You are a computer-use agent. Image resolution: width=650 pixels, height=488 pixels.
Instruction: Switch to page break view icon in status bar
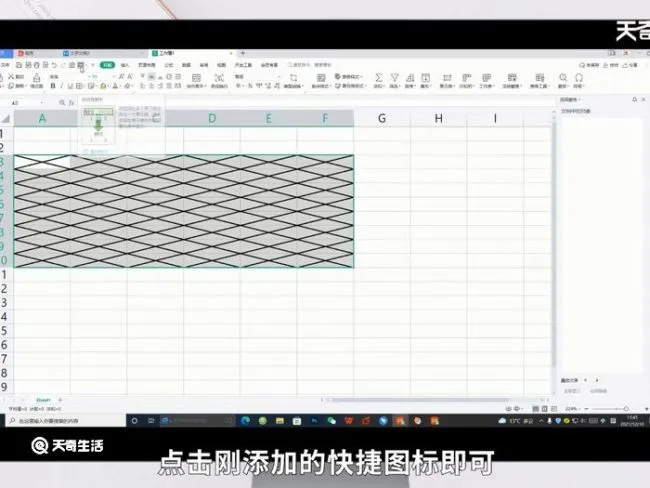554,409
